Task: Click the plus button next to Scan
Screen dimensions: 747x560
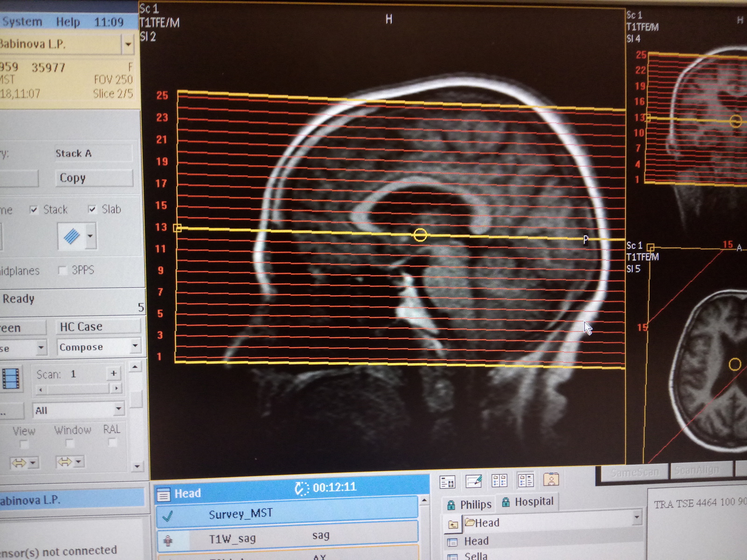Action: 113,373
